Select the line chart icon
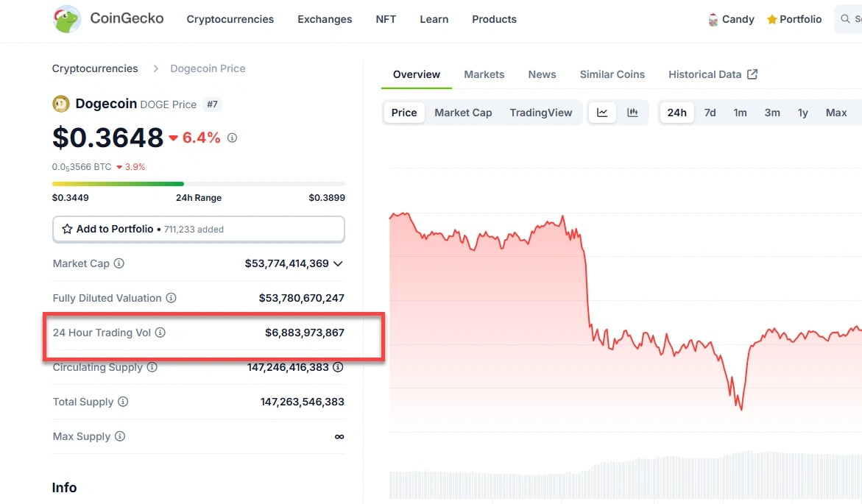This screenshot has width=862, height=504. tap(602, 113)
